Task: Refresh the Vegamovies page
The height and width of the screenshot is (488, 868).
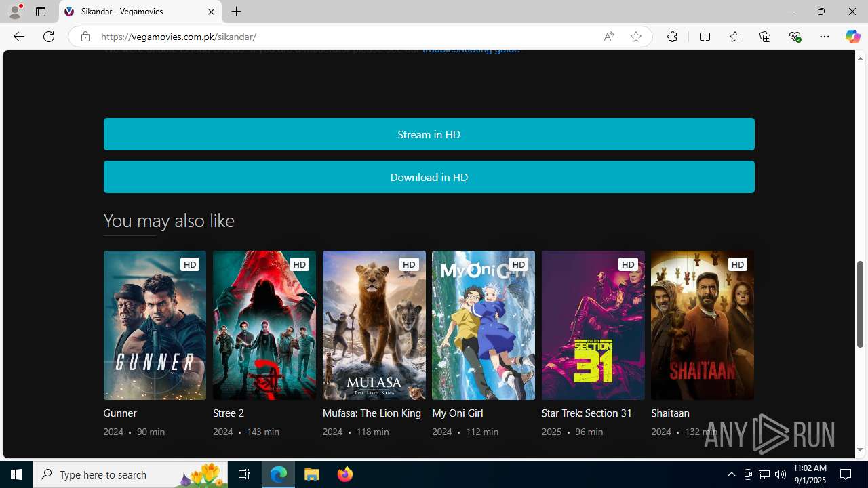Action: coord(49,37)
